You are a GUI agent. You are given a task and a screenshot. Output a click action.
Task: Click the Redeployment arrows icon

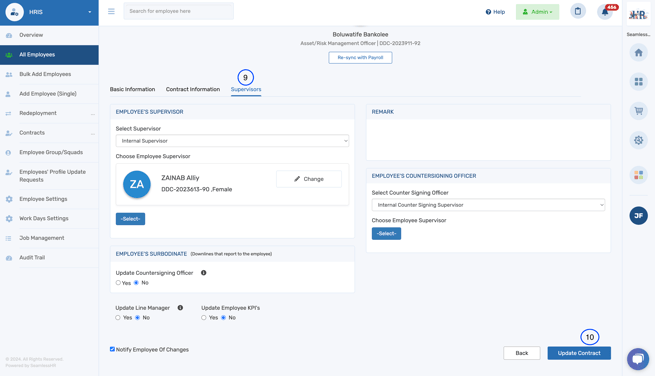pyautogui.click(x=8, y=113)
